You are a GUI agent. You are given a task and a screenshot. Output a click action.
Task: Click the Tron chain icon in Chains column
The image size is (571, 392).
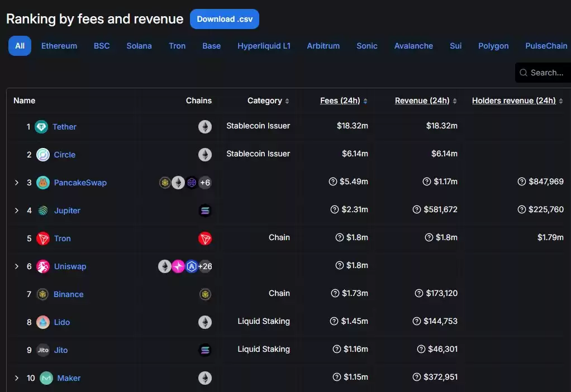[x=205, y=238]
